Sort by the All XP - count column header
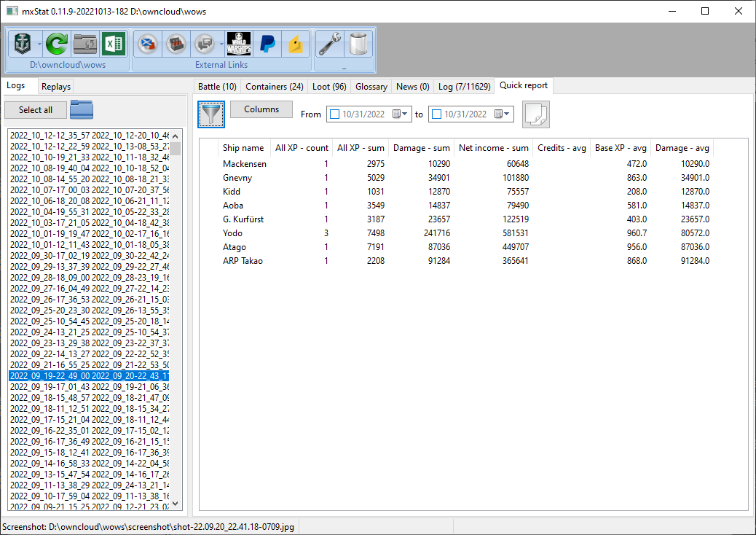 tap(302, 148)
